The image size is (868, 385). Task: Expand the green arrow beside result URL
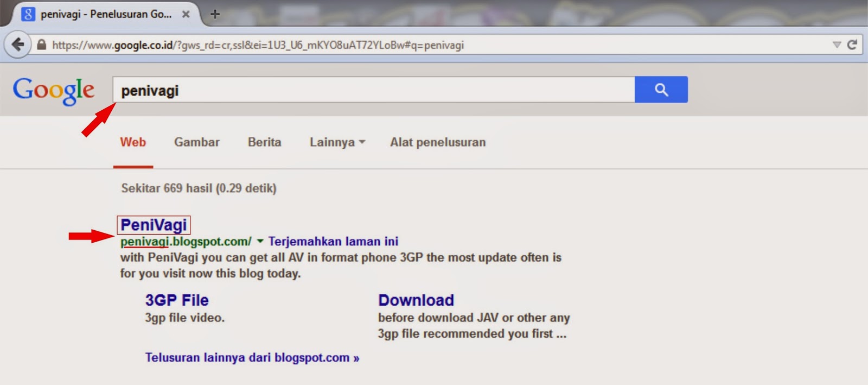coord(260,241)
